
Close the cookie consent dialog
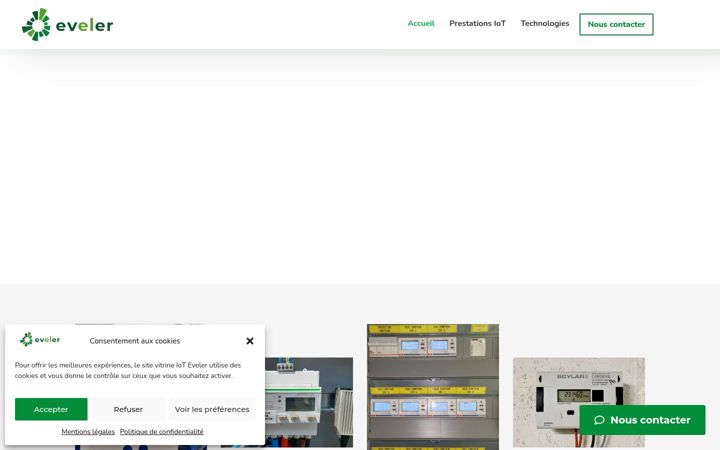[x=250, y=341]
